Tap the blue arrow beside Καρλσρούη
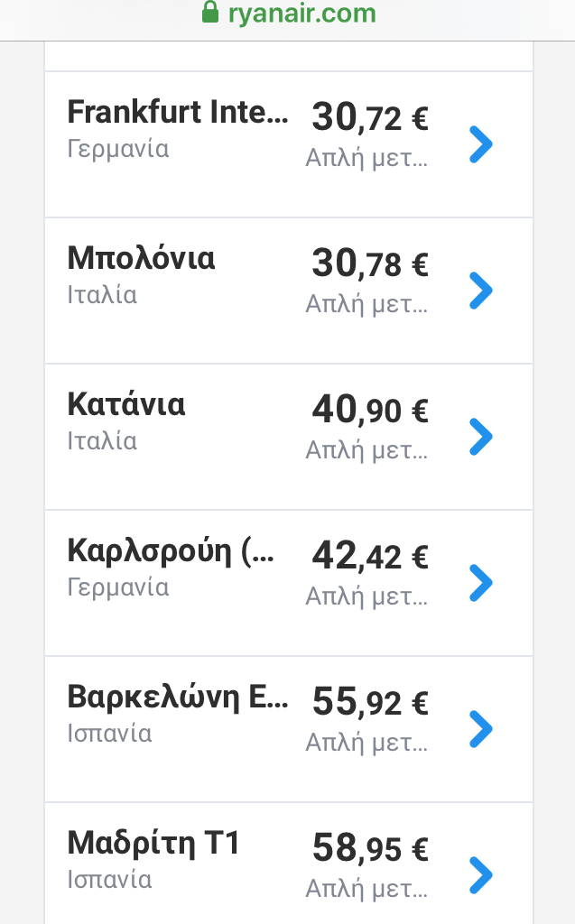The width and height of the screenshot is (575, 924). click(x=481, y=582)
